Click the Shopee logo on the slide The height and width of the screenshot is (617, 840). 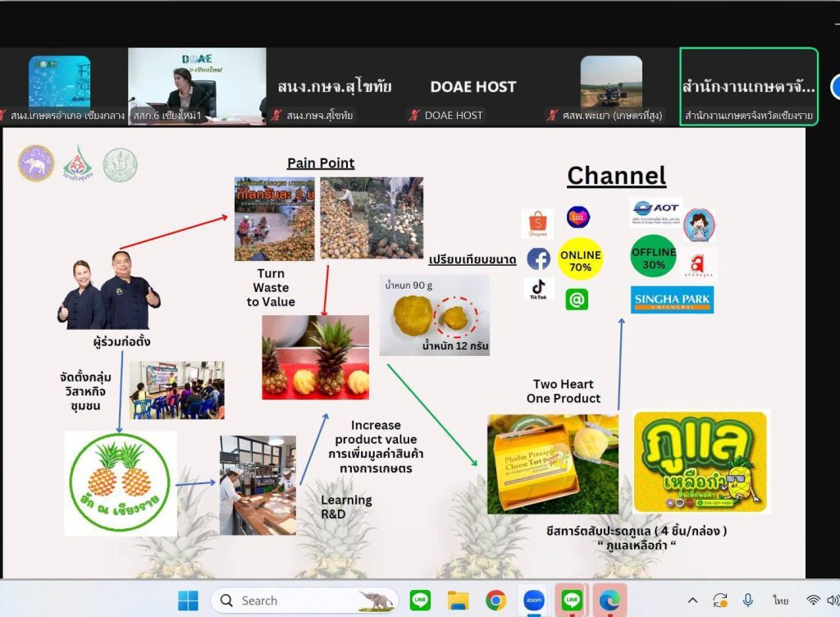point(537,222)
